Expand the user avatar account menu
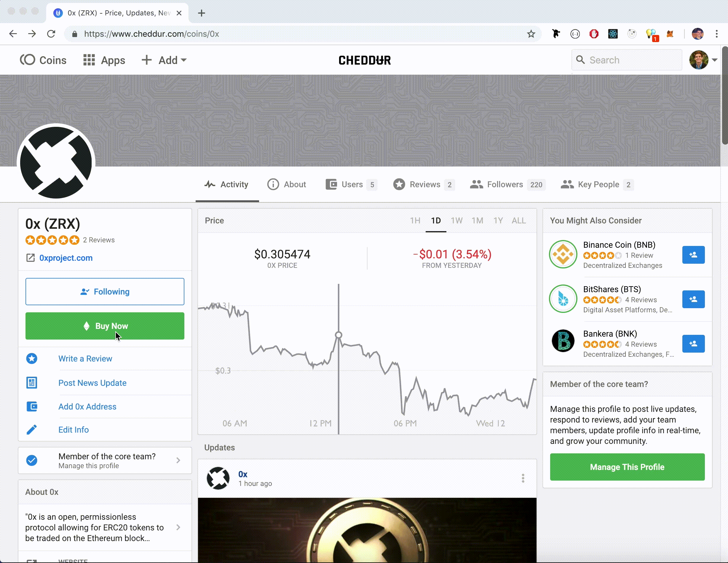Screen dimensions: 728x563 pyautogui.click(x=703, y=60)
